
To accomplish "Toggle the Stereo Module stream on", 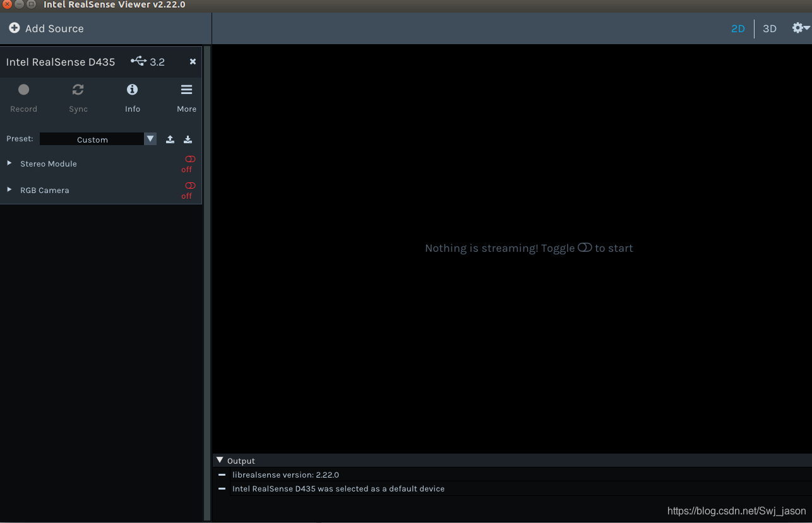I will pos(190,159).
